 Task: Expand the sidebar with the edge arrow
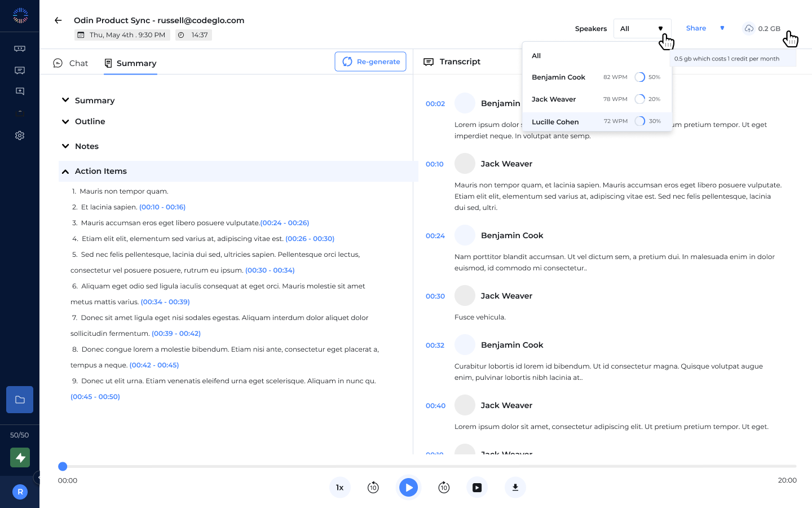click(37, 478)
